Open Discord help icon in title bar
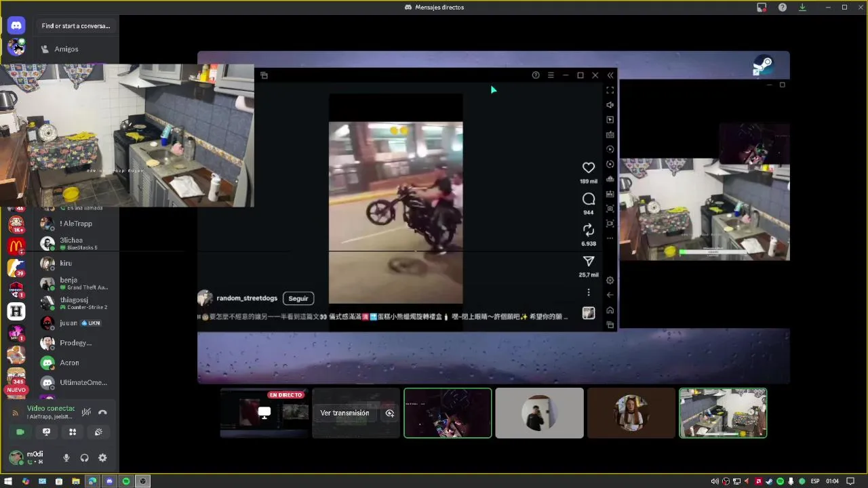The height and width of the screenshot is (488, 868). coord(783,7)
